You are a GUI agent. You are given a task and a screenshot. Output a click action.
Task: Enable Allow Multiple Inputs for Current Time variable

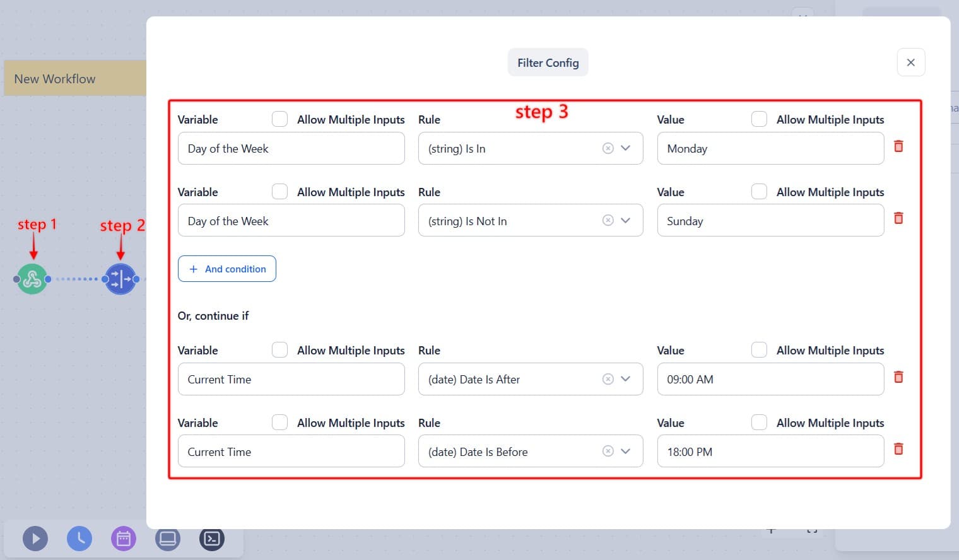[279, 349]
